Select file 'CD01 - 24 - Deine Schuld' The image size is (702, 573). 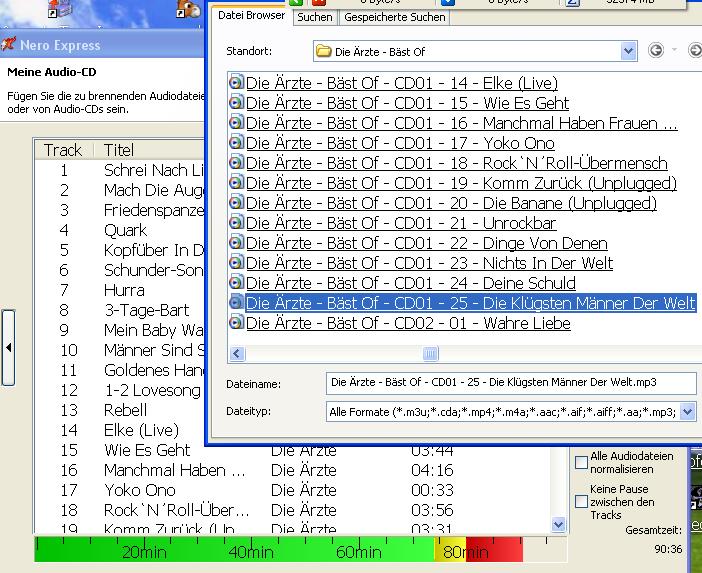pos(411,283)
